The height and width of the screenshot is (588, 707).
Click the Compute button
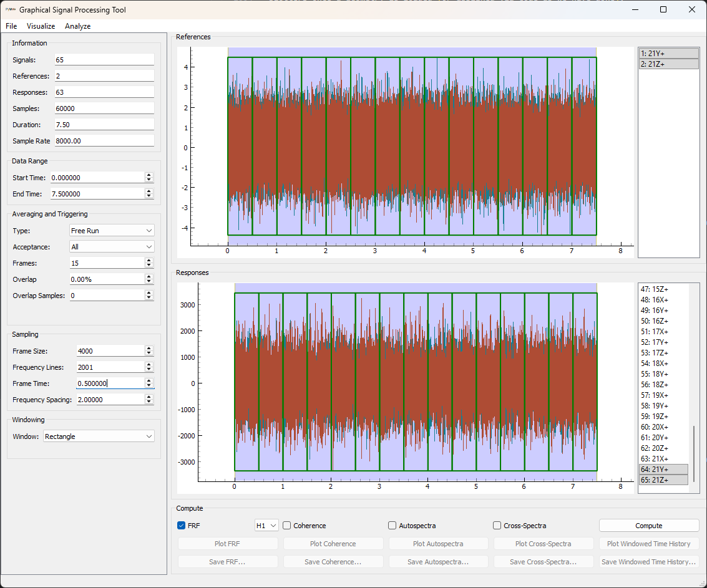(648, 525)
